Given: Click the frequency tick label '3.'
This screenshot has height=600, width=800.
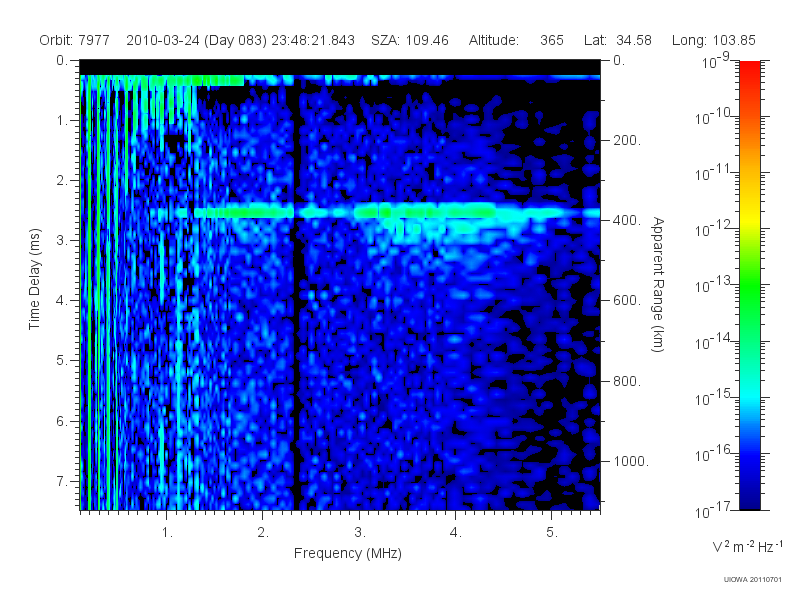Looking at the screenshot, I should pyautogui.click(x=360, y=533).
